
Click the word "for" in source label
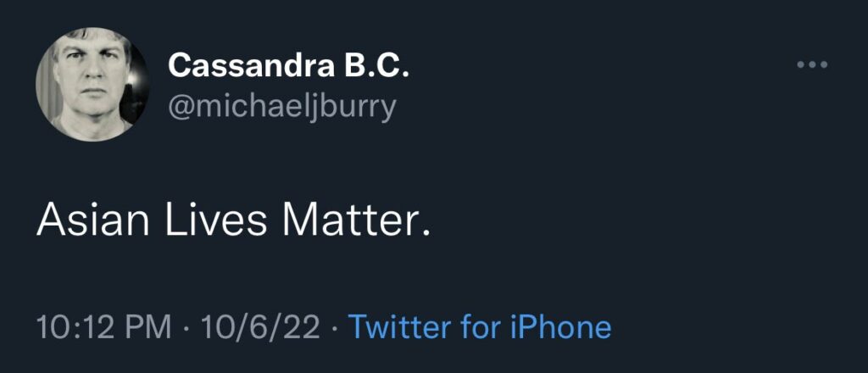click(x=479, y=326)
